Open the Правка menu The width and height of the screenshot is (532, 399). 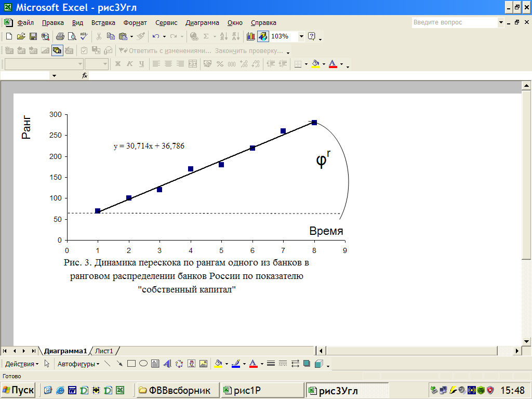click(x=53, y=23)
